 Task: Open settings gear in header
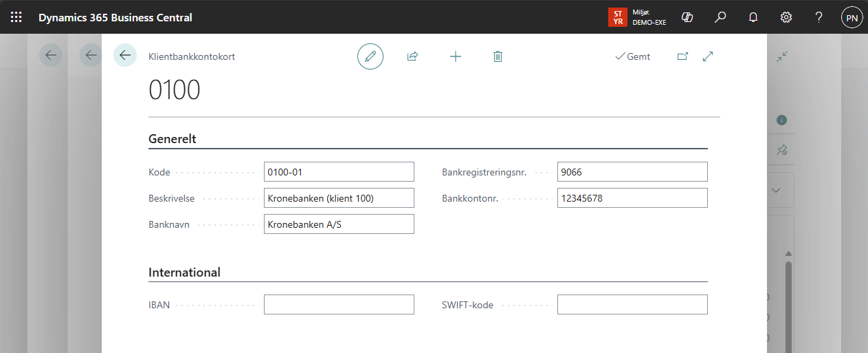pos(786,17)
